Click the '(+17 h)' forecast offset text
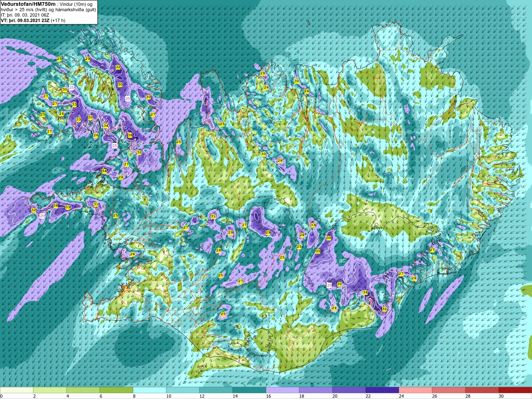Viewport: 532px width, 399px height. 58,20
